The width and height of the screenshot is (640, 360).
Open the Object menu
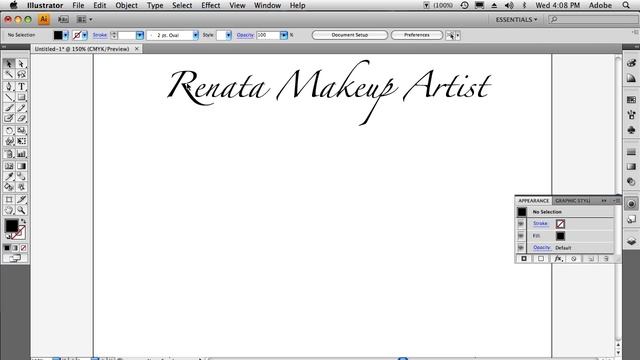(127, 5)
